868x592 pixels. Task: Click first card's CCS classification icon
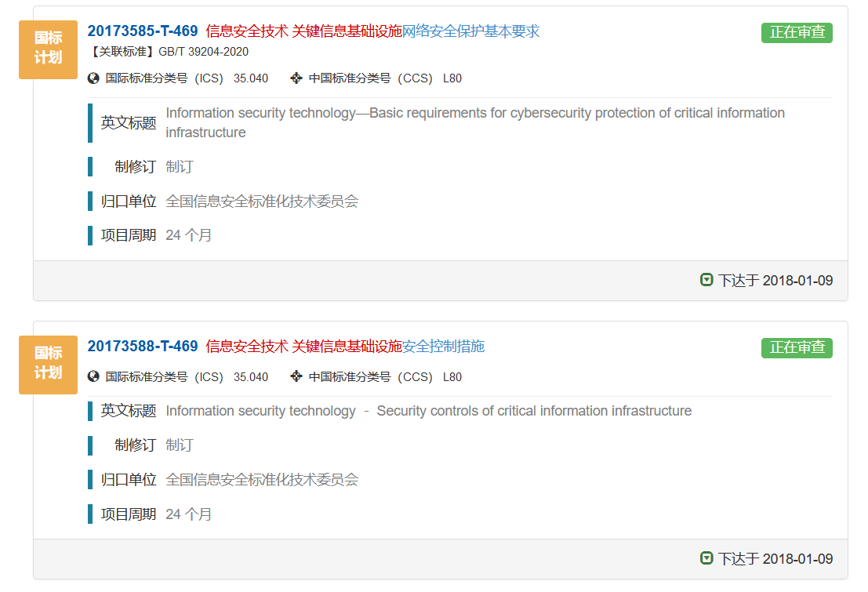tap(296, 78)
